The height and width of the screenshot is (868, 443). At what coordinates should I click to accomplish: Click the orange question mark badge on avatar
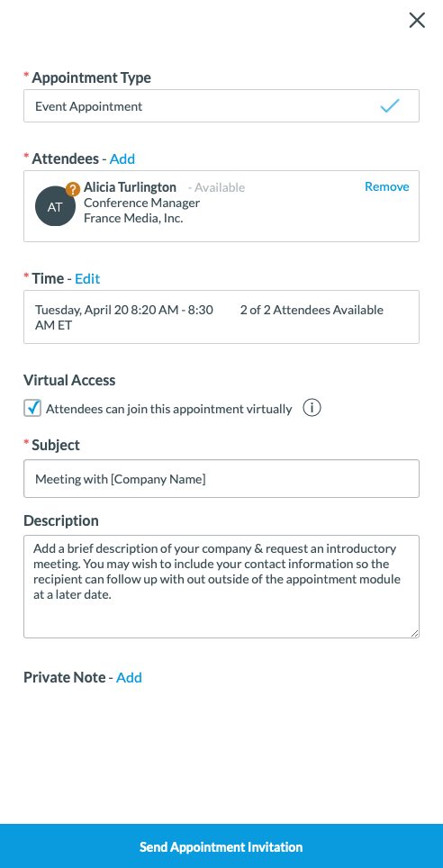pos(73,189)
